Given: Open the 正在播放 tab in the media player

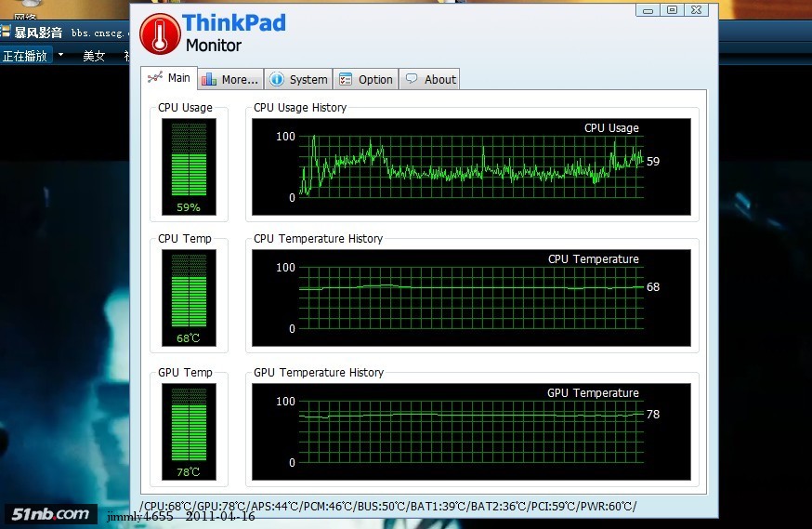Looking at the screenshot, I should pyautogui.click(x=25, y=56).
